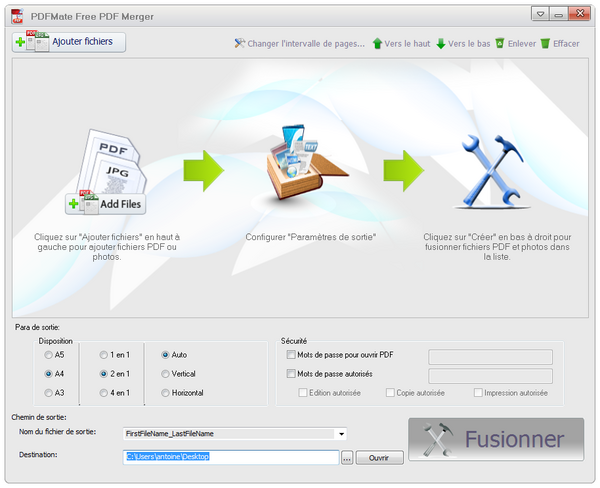Move file down with Vers le bas
Image resolution: width=600 pixels, height=488 pixels.
click(463, 44)
